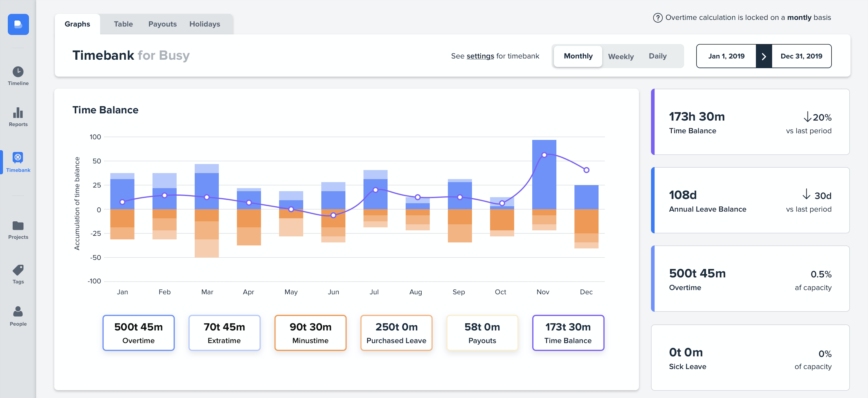This screenshot has width=868, height=398.
Task: Toggle the orange Minustime legend box
Action: click(310, 333)
